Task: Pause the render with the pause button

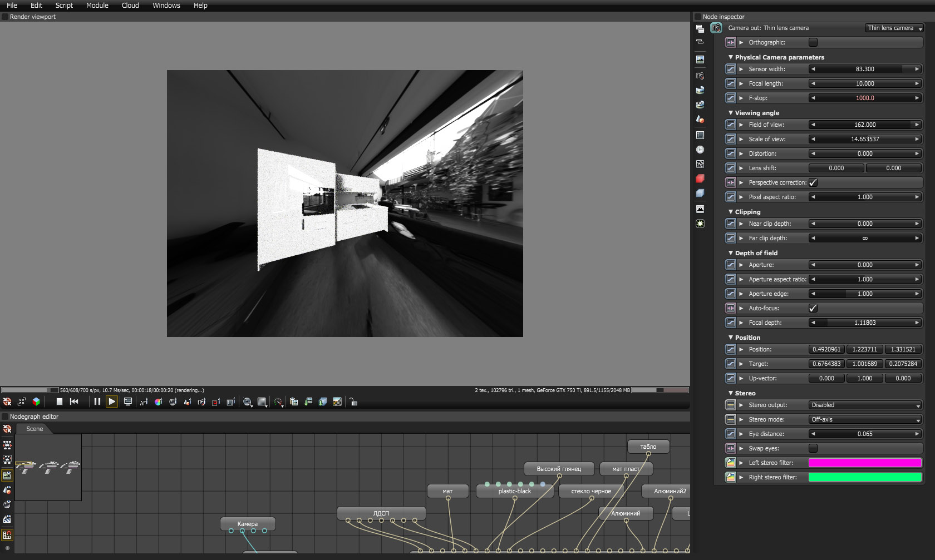Action: pyautogui.click(x=97, y=402)
